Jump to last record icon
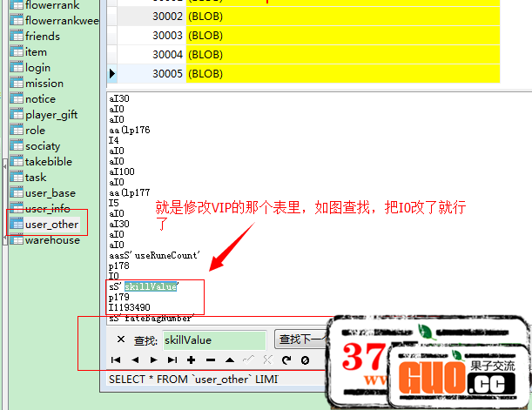Image resolution: width=532 pixels, height=410 pixels. 172,360
